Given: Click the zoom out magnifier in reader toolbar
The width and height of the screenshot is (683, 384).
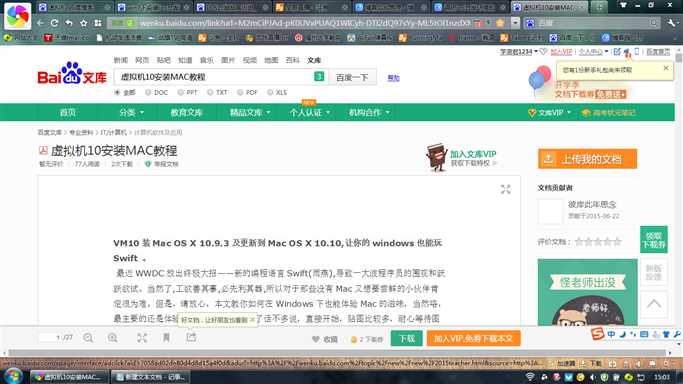Looking at the screenshot, I should coord(88,338).
